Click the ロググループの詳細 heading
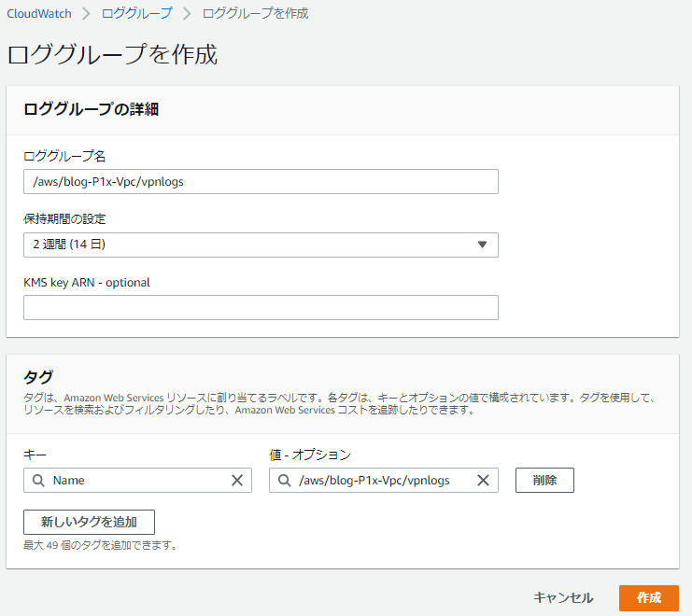This screenshot has width=692, height=616. (91, 109)
